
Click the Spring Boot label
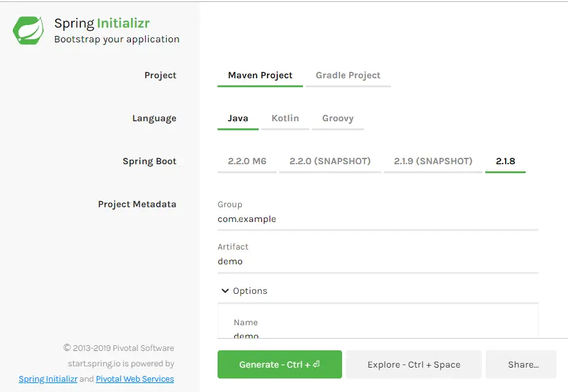coord(150,162)
